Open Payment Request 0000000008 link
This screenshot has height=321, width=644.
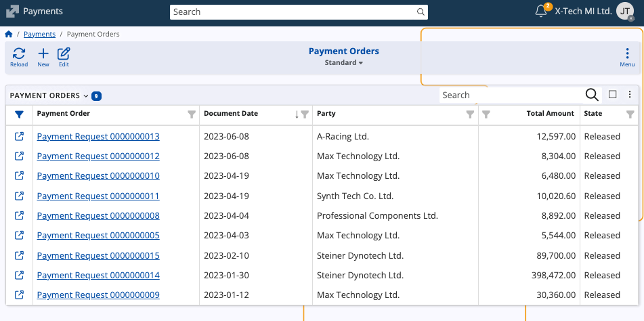pyautogui.click(x=98, y=216)
